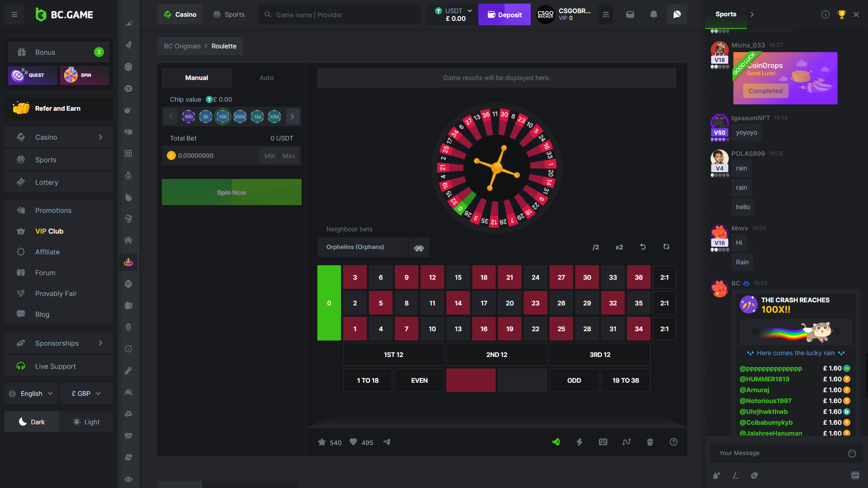The height and width of the screenshot is (488, 868).
Task: Click the clear bets refresh icon
Action: tap(666, 247)
